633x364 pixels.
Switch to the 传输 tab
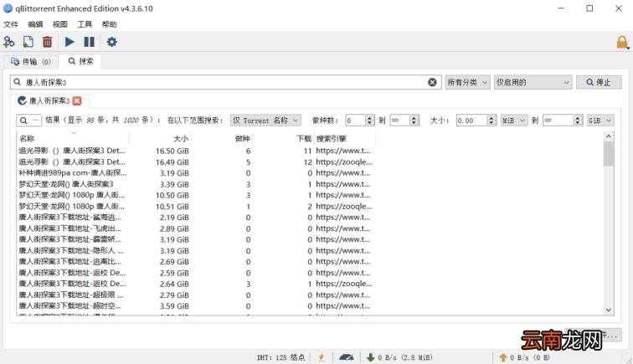click(31, 62)
